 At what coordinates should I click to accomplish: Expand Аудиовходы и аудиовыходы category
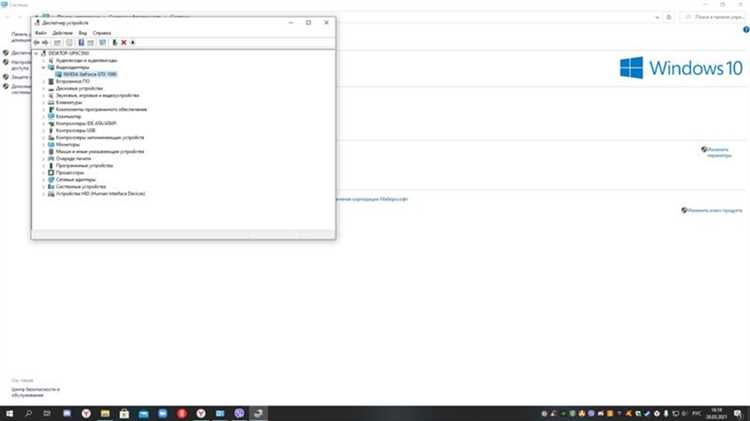44,61
